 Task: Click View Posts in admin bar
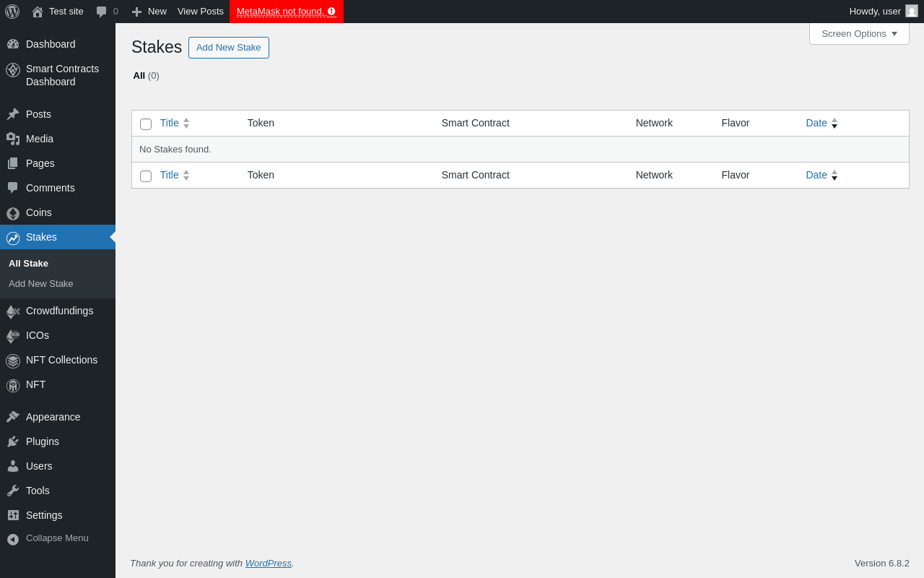pos(201,12)
